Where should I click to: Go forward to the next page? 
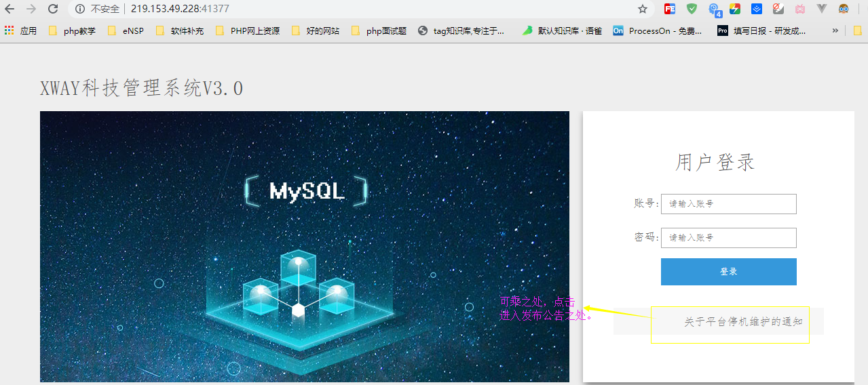click(31, 9)
